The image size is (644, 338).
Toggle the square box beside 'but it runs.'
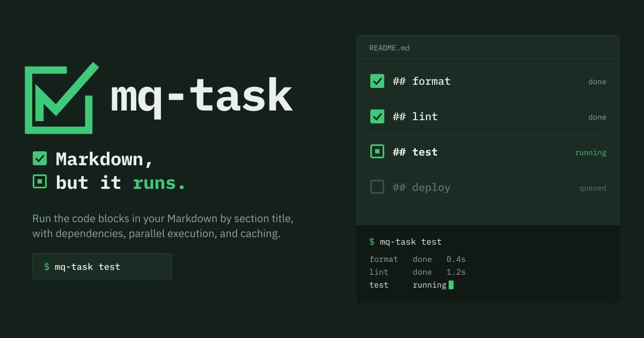tap(40, 181)
